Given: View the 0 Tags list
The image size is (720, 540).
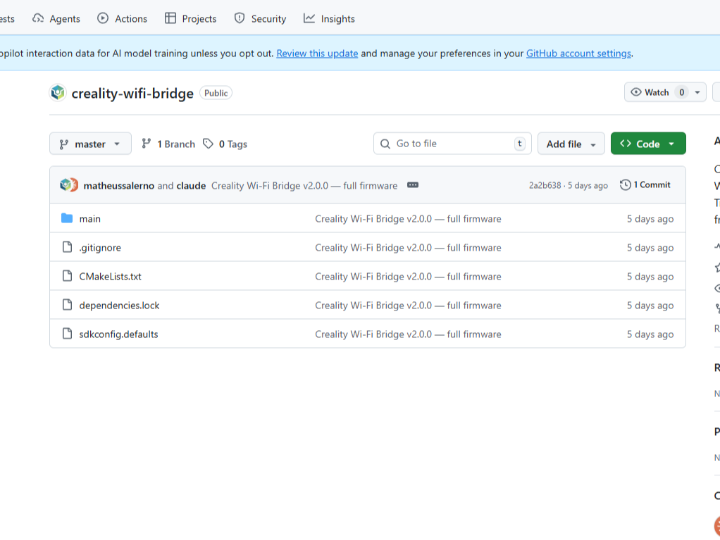Looking at the screenshot, I should [225, 144].
